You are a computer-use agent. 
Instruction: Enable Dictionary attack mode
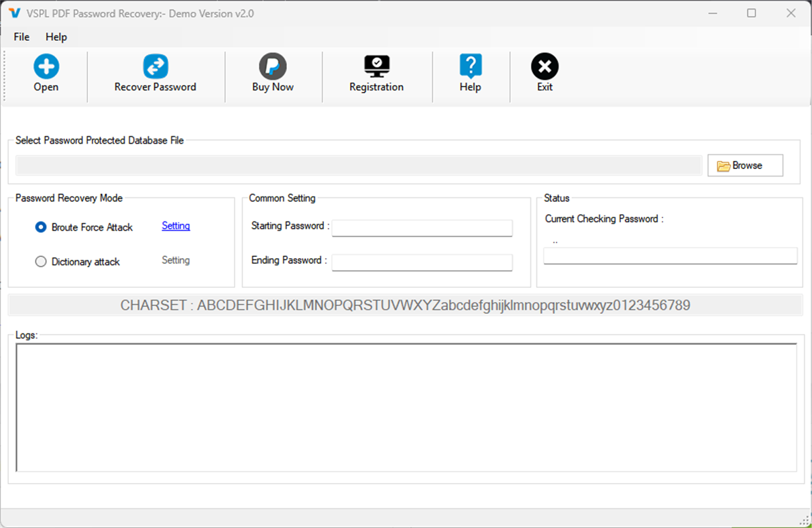point(40,262)
